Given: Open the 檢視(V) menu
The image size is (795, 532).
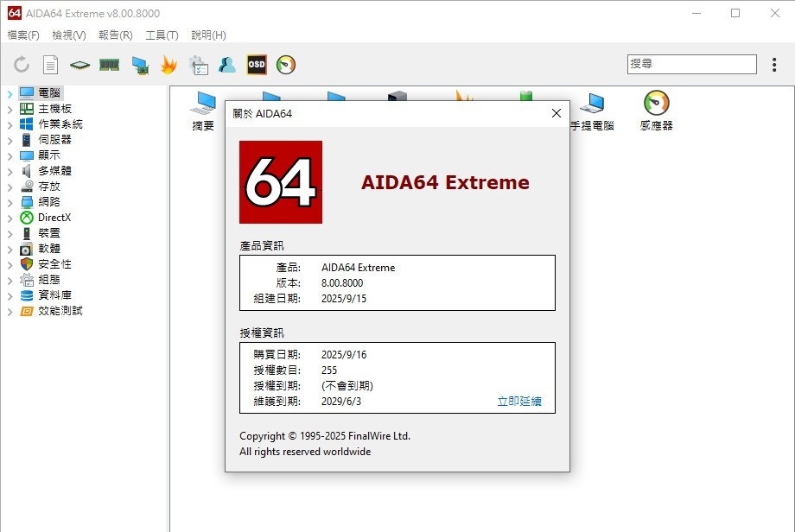Looking at the screenshot, I should (x=69, y=35).
